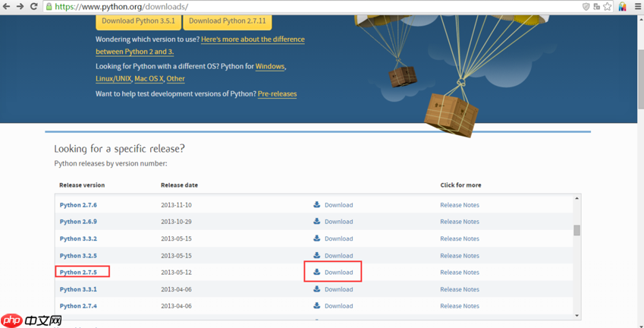Open Release Notes for Python 3.3.2

(460, 238)
